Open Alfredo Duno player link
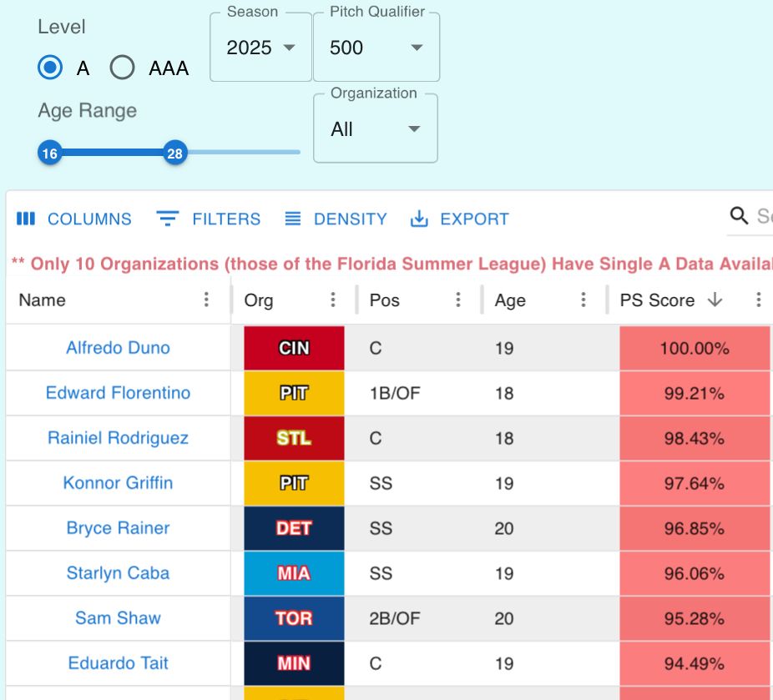The image size is (773, 700). (119, 348)
